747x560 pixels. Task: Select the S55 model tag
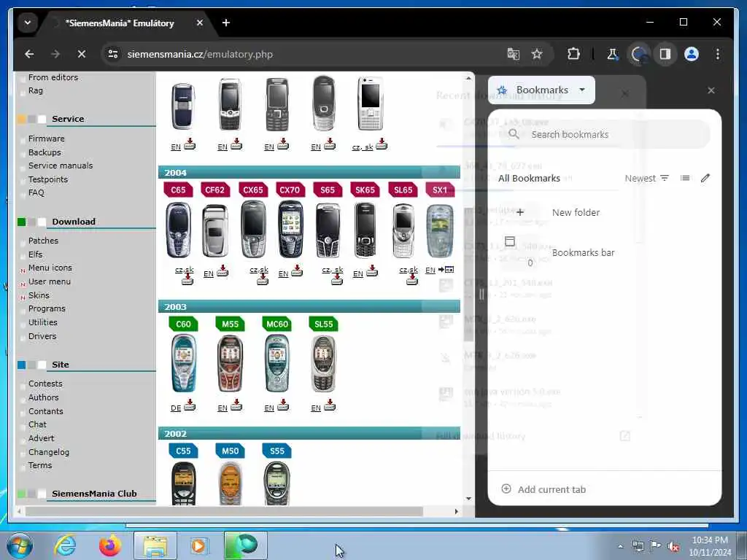276,451
